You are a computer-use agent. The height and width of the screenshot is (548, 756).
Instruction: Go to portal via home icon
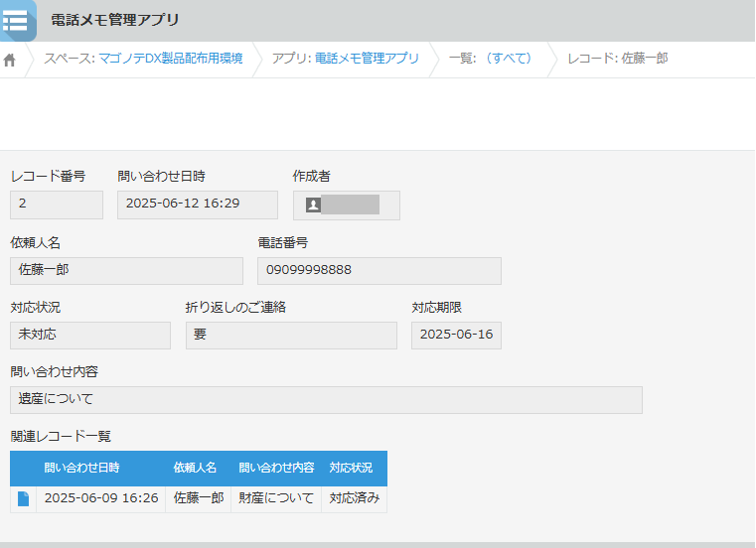click(10, 60)
